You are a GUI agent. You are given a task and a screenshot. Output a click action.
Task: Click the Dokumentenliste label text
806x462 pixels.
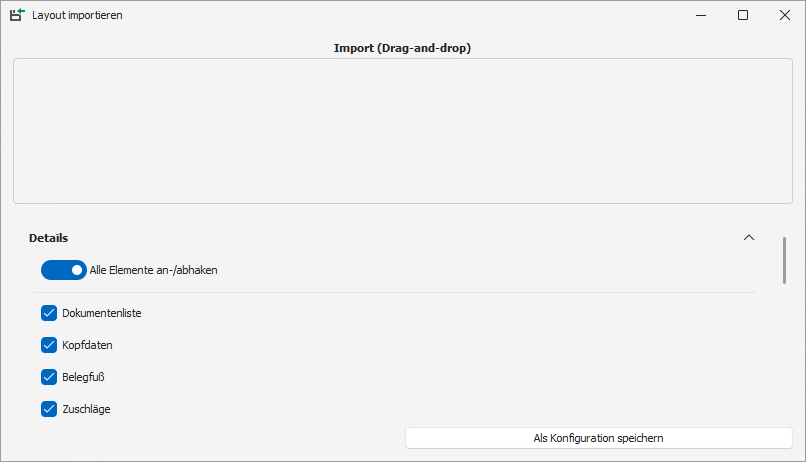point(101,313)
